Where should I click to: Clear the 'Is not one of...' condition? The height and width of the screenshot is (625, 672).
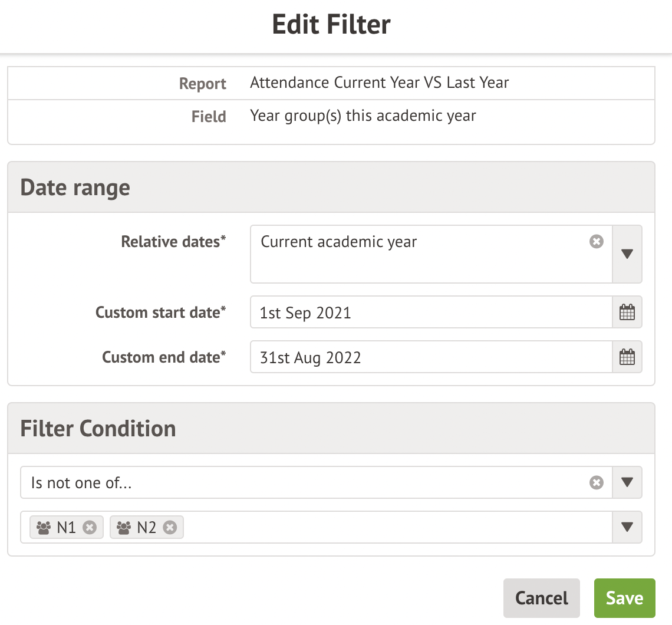click(x=597, y=482)
